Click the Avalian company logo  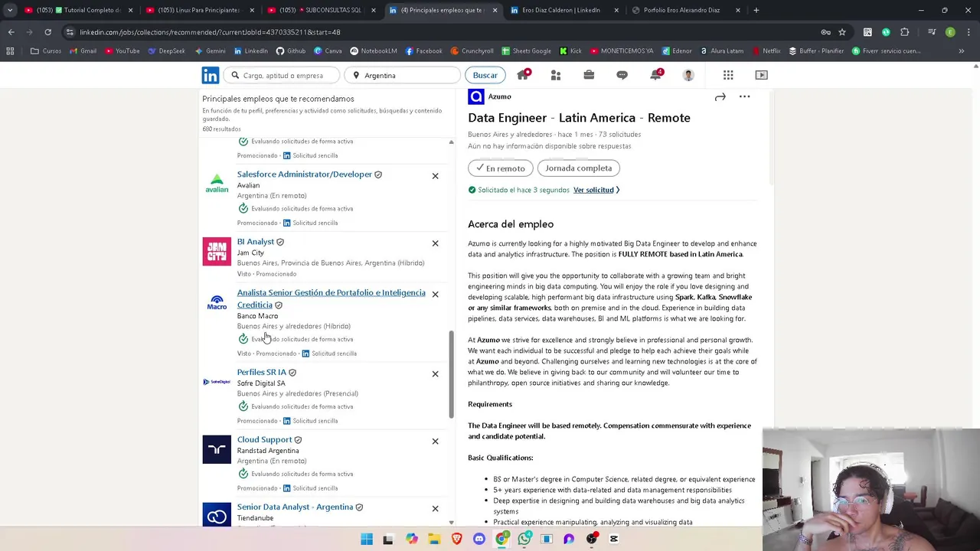pyautogui.click(x=217, y=184)
